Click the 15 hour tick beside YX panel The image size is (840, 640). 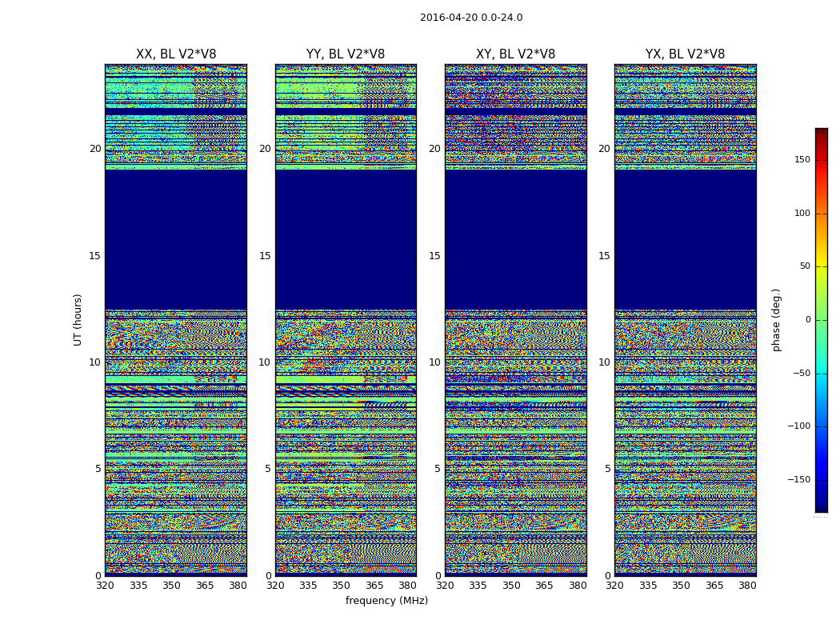coord(604,256)
